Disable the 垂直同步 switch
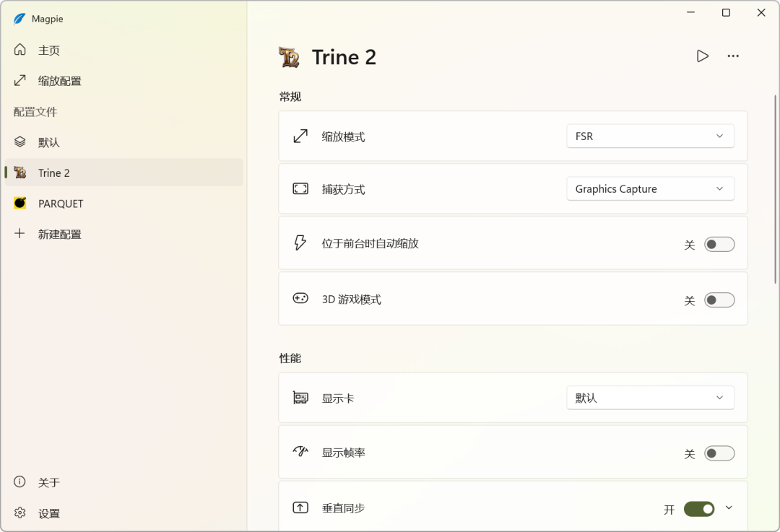Screen dimensions: 780x532 point(699,510)
